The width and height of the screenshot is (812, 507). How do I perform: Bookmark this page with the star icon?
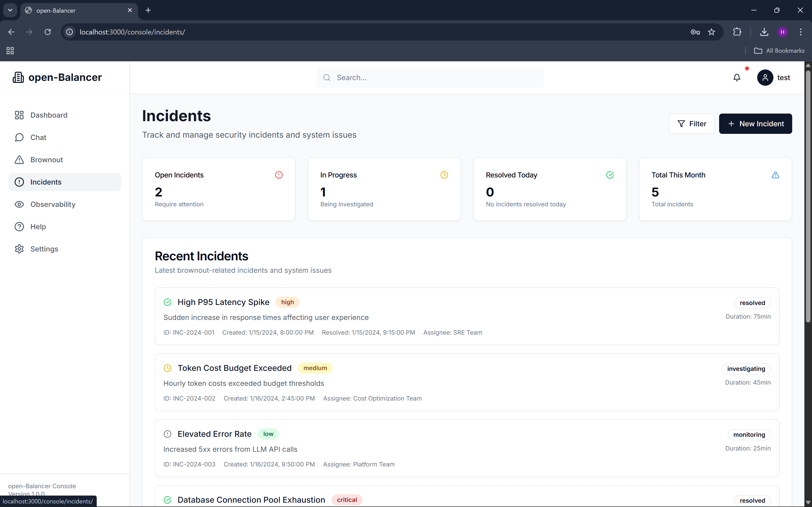(x=711, y=32)
